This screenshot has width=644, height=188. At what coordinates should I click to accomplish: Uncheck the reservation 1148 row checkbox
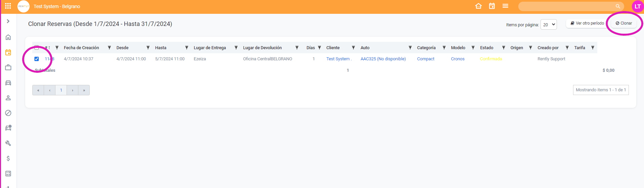[37, 59]
